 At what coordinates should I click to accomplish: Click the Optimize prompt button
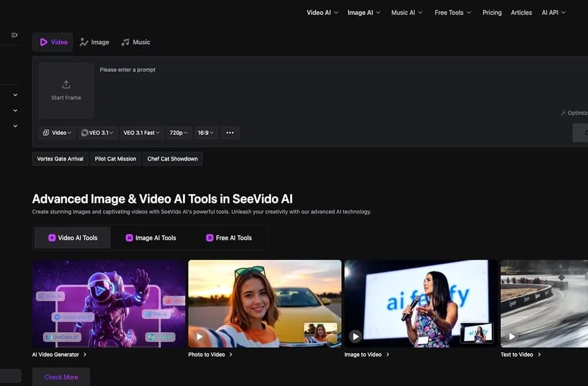point(574,113)
